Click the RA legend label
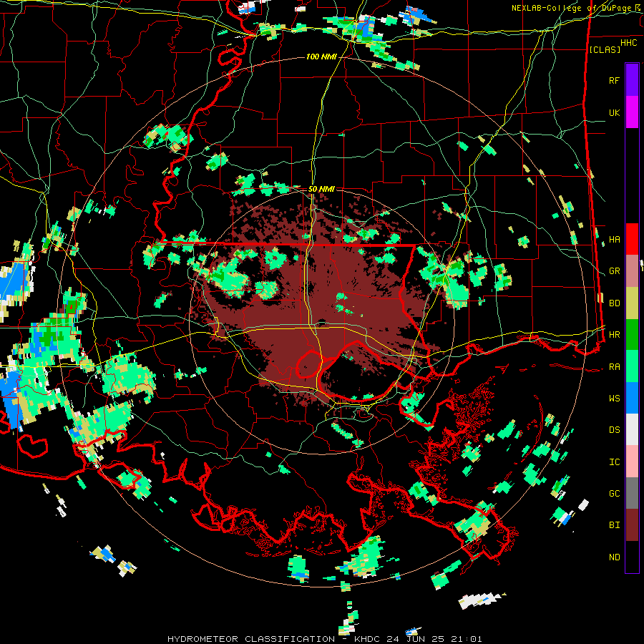The image size is (644, 644). (x=614, y=367)
